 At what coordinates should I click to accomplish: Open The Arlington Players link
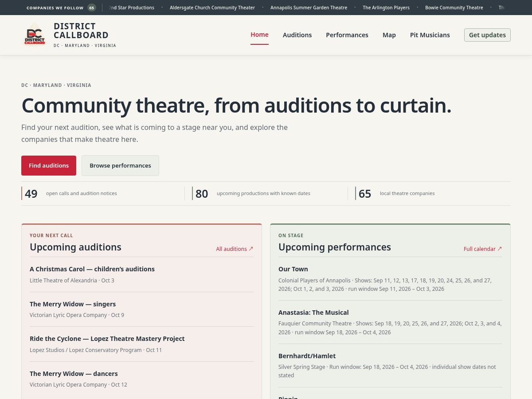[x=386, y=8]
